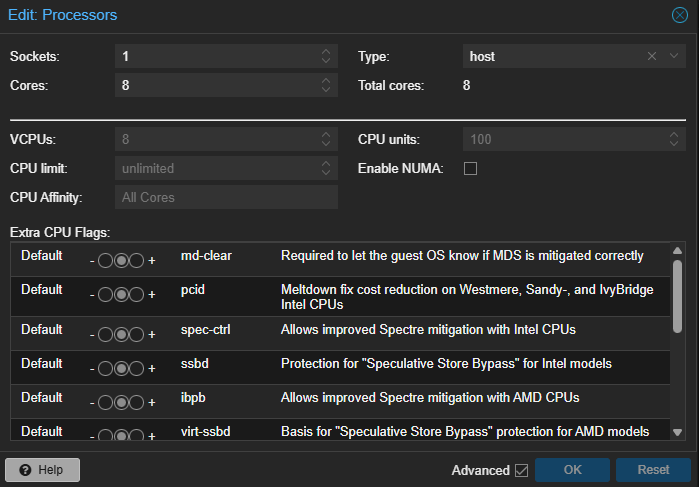The height and width of the screenshot is (487, 699).
Task: Set md-clear flag to off
Action: [x=106, y=261]
